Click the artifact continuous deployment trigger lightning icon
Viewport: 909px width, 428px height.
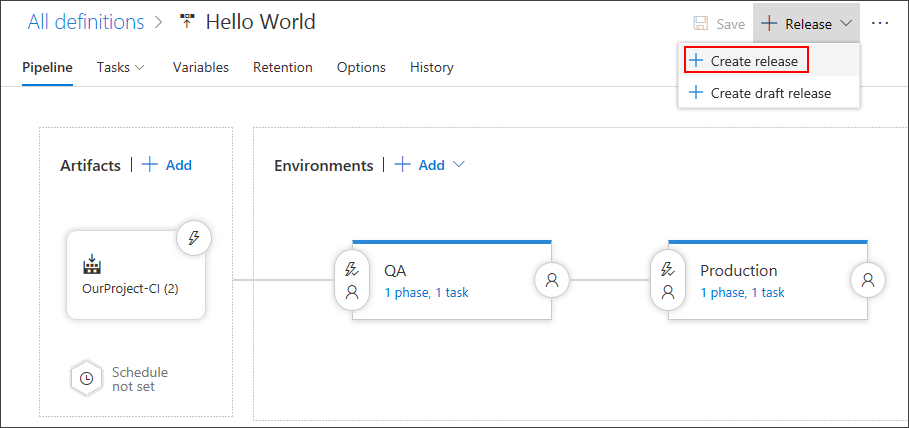(x=194, y=238)
